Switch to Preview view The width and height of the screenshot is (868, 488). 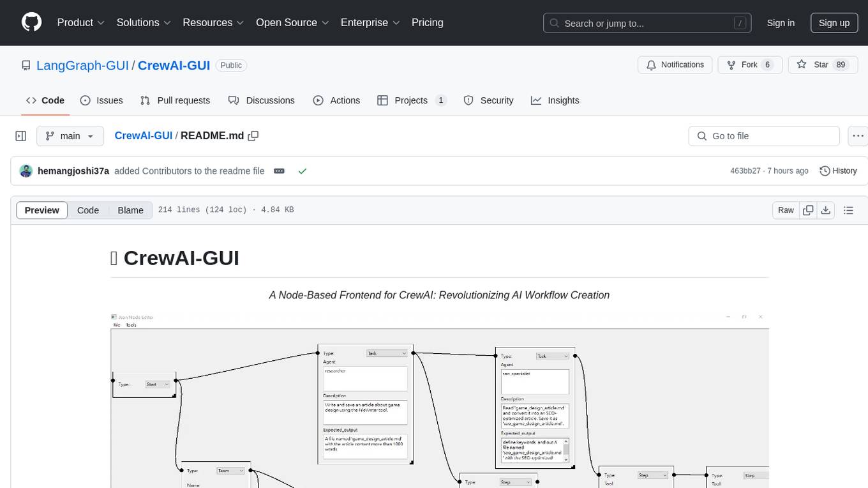(42, 210)
